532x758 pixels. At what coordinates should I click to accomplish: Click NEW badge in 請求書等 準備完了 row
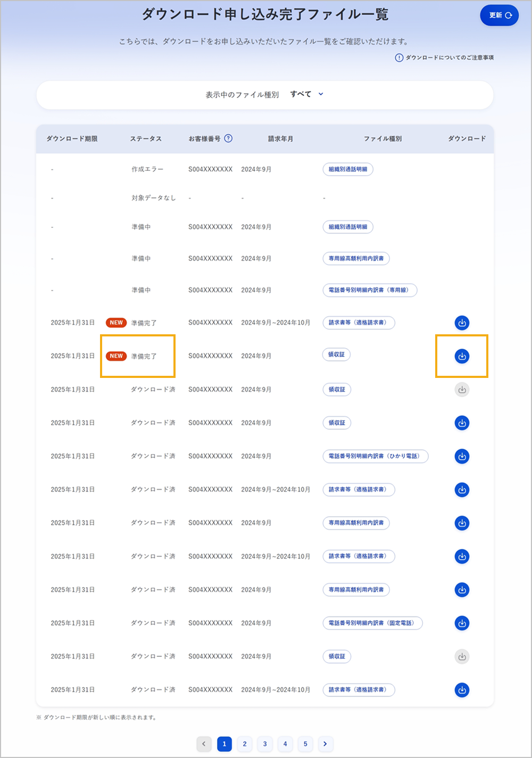[x=116, y=323]
